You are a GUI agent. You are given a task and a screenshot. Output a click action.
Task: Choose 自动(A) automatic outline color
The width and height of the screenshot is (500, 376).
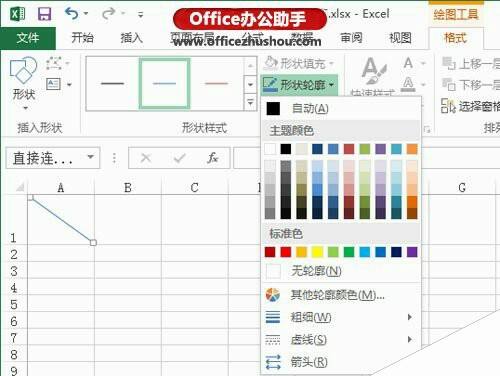[x=341, y=108]
